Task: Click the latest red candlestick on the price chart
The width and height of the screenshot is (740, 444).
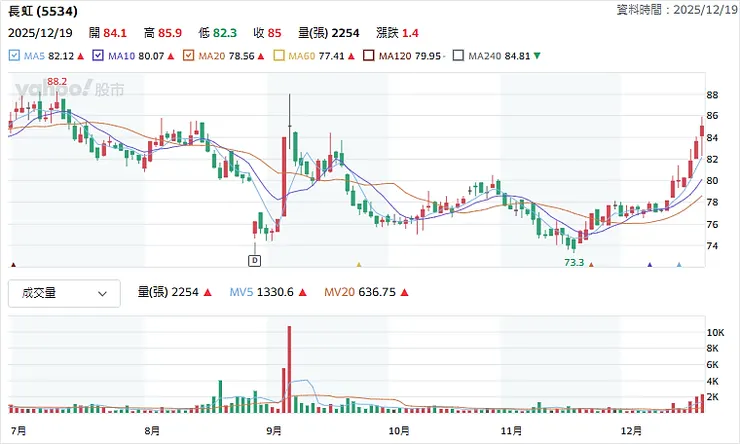Action: click(x=702, y=131)
